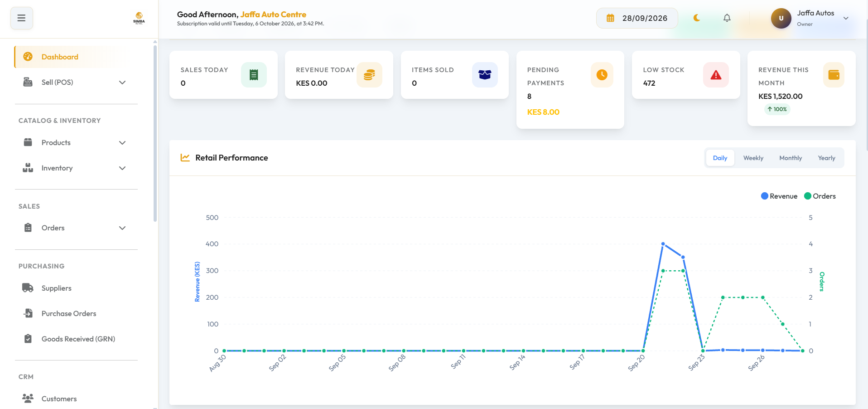The width and height of the screenshot is (868, 409).
Task: Click the Sep 20 axis label
Action: (x=637, y=363)
